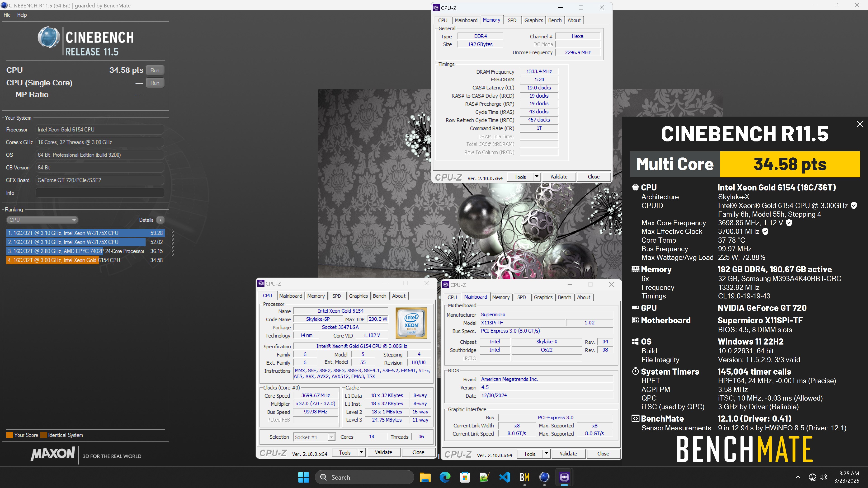Switch to CPU-Z taskbar icon
868x488 pixels.
pos(564,477)
